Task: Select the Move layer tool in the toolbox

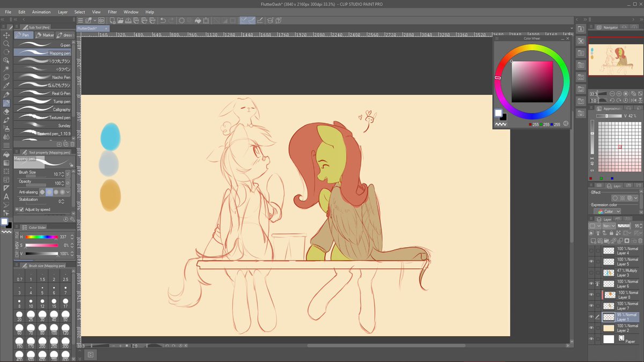Action: (6, 35)
